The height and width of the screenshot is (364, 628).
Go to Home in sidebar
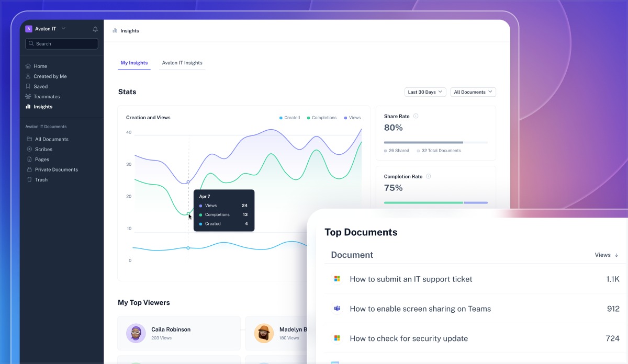tap(40, 66)
